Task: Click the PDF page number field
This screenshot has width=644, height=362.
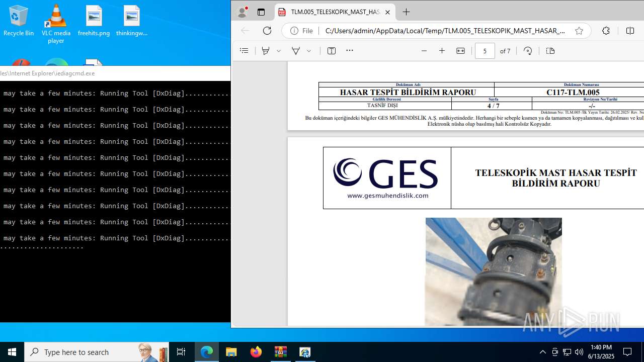Action: [485, 51]
